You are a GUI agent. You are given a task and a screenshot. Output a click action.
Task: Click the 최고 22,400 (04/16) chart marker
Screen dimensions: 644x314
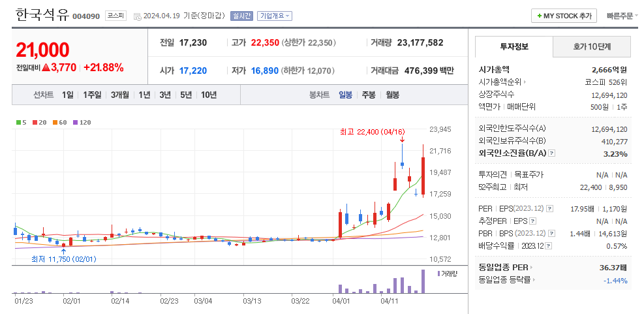pos(373,132)
